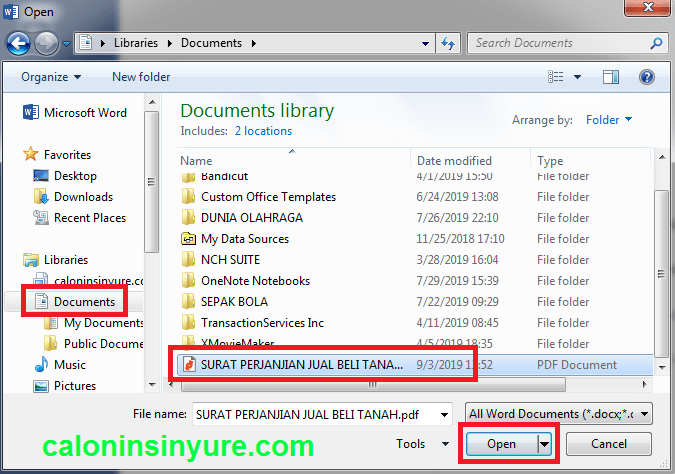Screen dimensions: 675x474
Task: Click the 2 locations link
Action: 263,131
